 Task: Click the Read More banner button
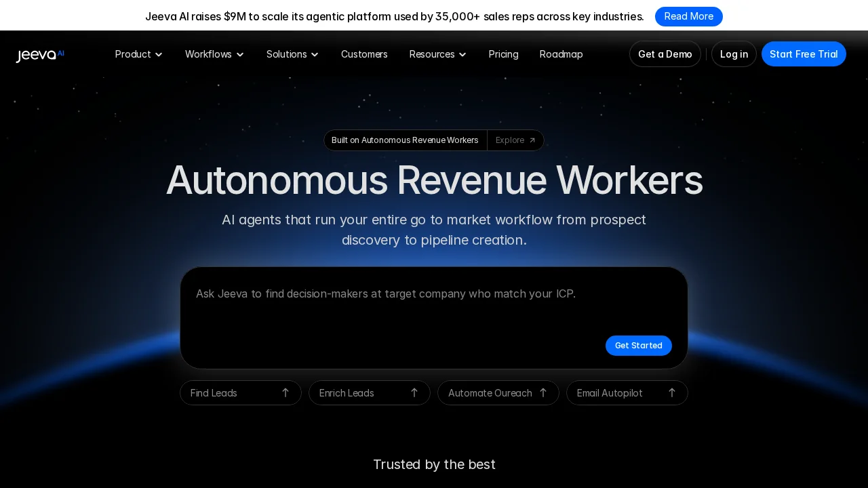pos(688,16)
